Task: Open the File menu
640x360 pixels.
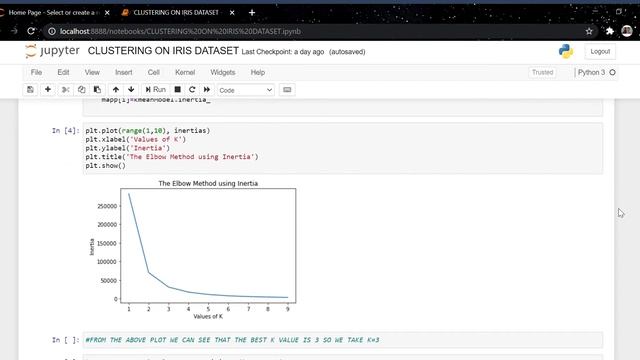Action: click(36, 72)
